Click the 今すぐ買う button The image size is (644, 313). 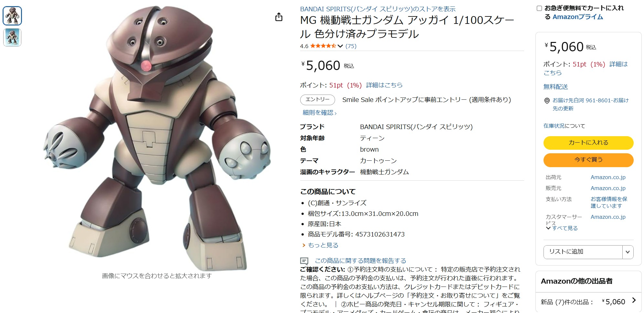(x=588, y=160)
